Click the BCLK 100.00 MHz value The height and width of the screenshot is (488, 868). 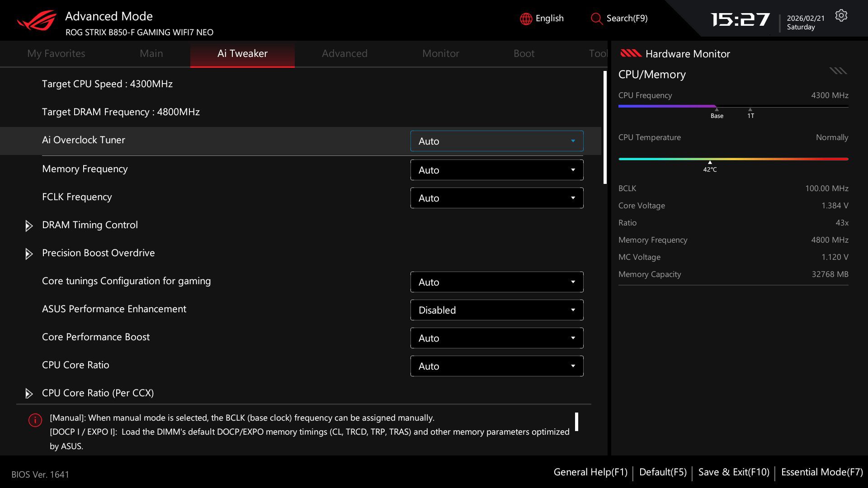point(826,188)
